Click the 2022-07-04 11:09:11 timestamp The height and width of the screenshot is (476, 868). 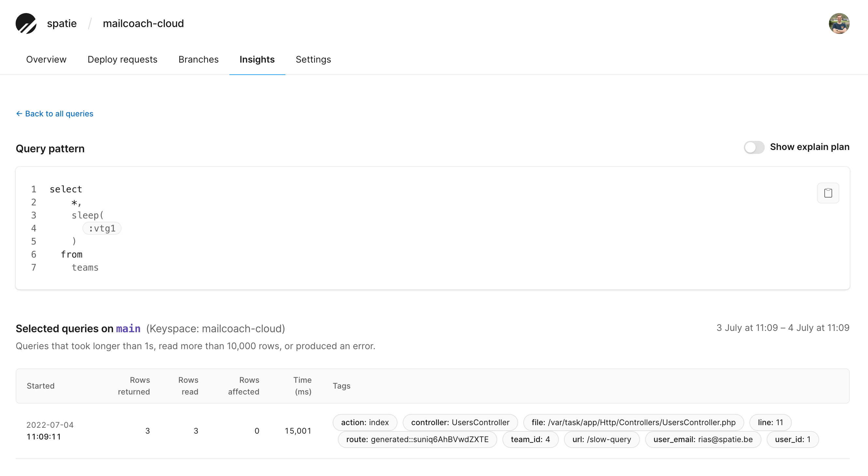50,431
